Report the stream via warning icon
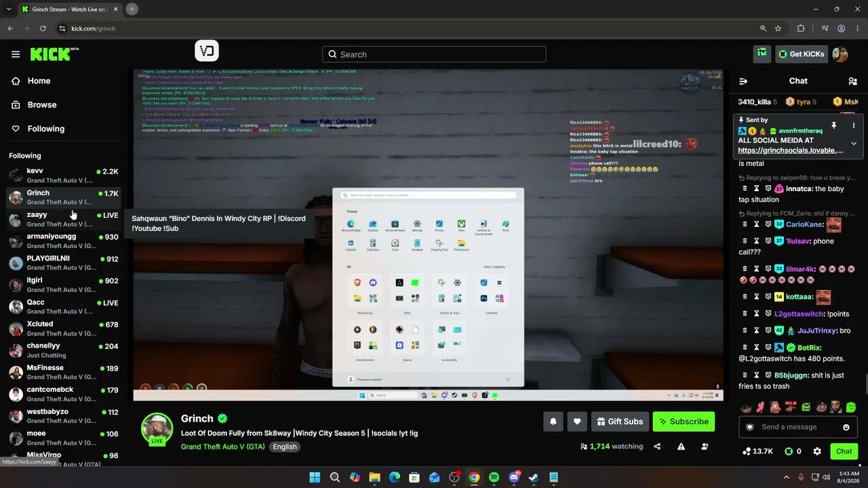868x488 pixels. point(681,447)
